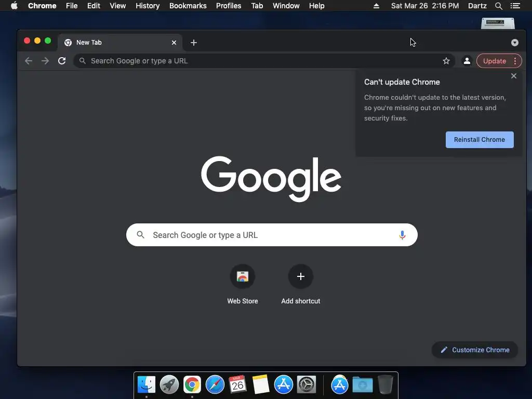This screenshot has width=532, height=399.
Task: Start voice search with microphone icon
Action: coord(402,235)
